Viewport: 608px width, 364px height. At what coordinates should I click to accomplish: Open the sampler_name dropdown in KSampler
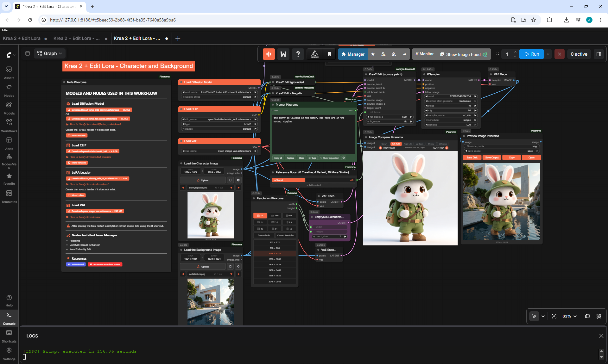click(x=451, y=115)
